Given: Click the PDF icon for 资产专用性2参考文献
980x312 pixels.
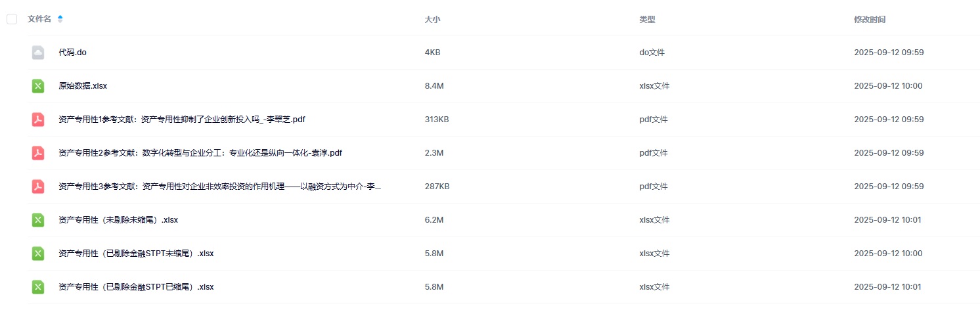Looking at the screenshot, I should 38,153.
